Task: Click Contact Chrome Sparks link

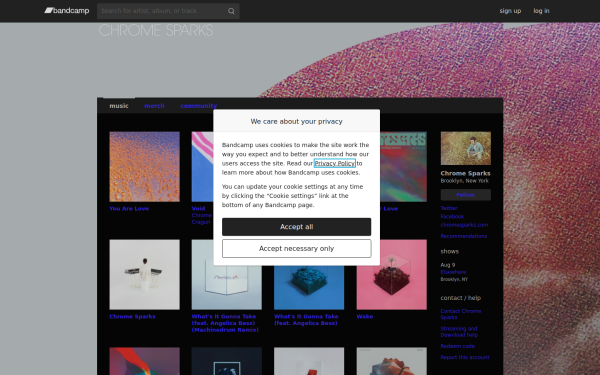Action: (461, 314)
